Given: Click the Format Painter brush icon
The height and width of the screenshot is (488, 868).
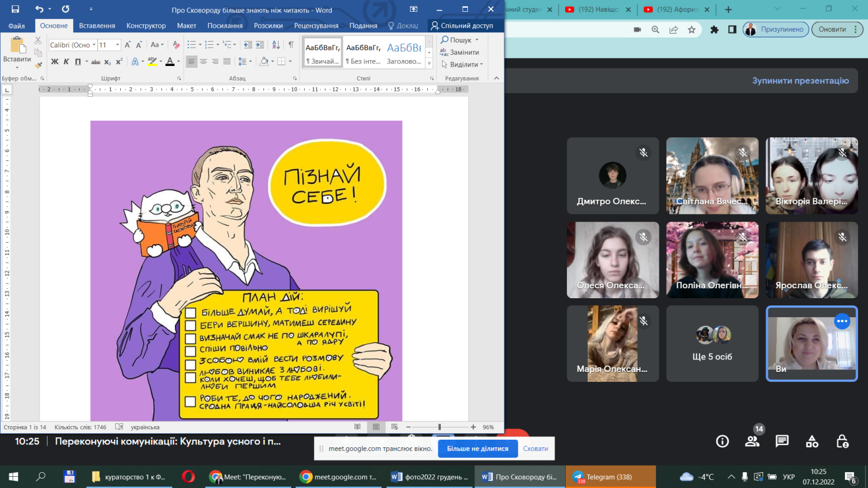Looking at the screenshot, I should [x=38, y=65].
